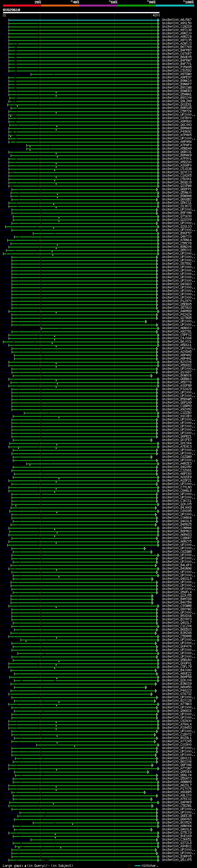The width and height of the screenshot is (197, 868).
Task: Open hit UniRef100_P12970
Action: (x=177, y=301)
